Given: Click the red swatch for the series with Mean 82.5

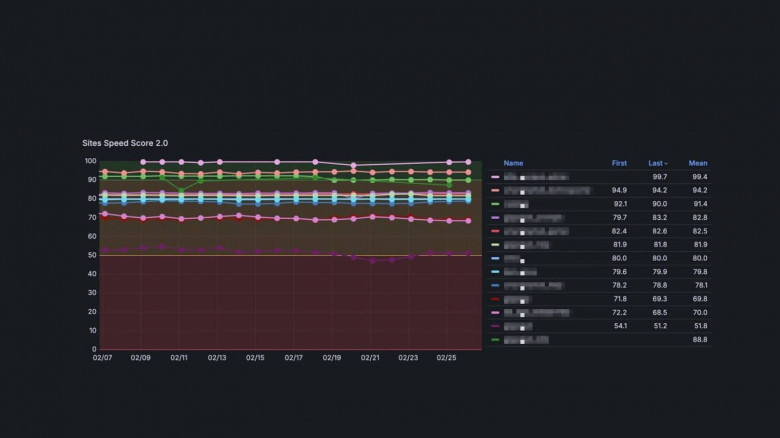Looking at the screenshot, I should tap(495, 231).
